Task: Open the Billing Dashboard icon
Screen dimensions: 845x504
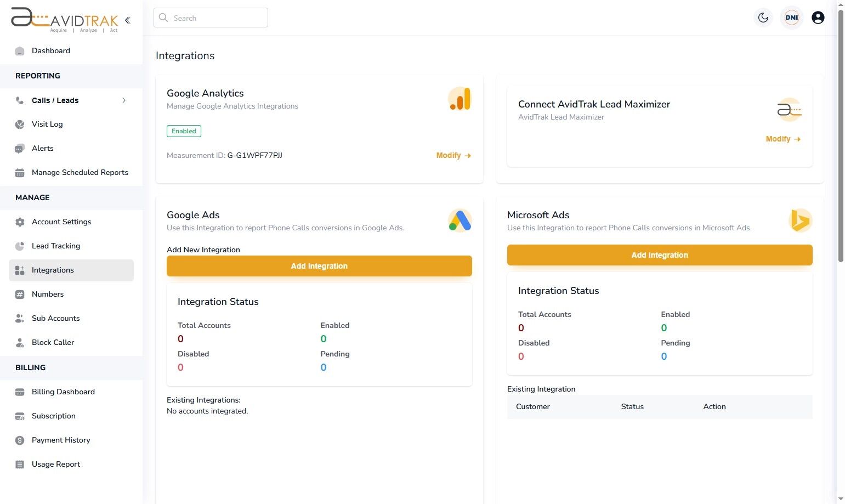Action: point(20,392)
